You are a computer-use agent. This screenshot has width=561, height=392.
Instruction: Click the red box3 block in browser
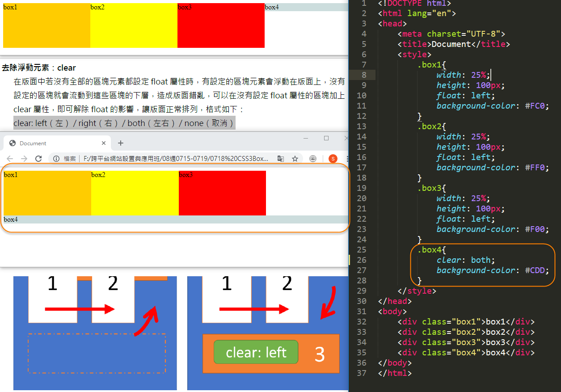pos(222,193)
